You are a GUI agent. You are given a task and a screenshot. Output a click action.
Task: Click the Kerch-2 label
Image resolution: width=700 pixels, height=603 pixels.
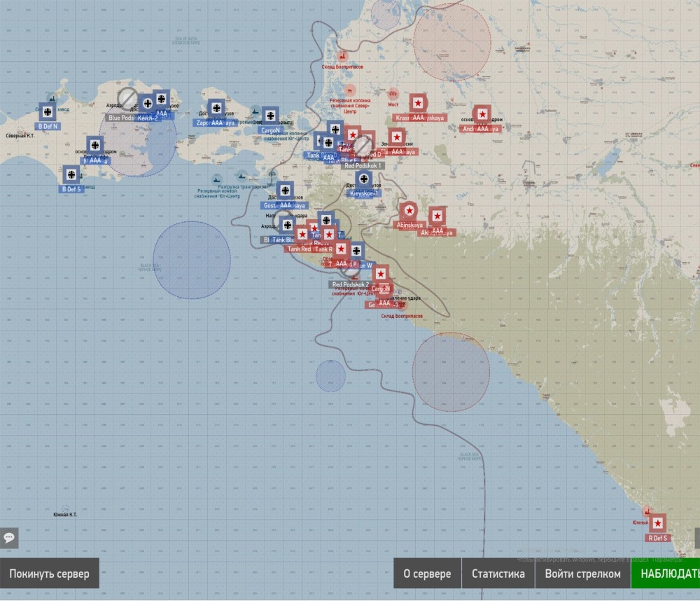pos(148,118)
